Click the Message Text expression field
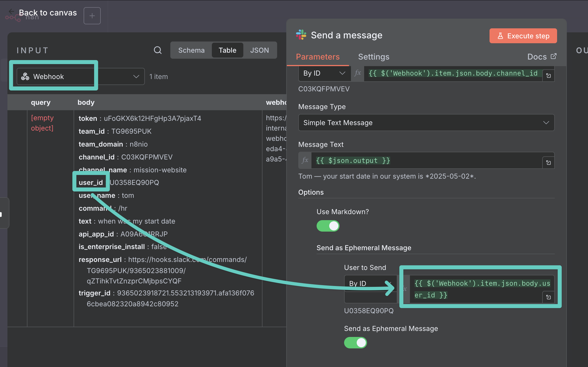The width and height of the screenshot is (588, 367). pos(427,161)
